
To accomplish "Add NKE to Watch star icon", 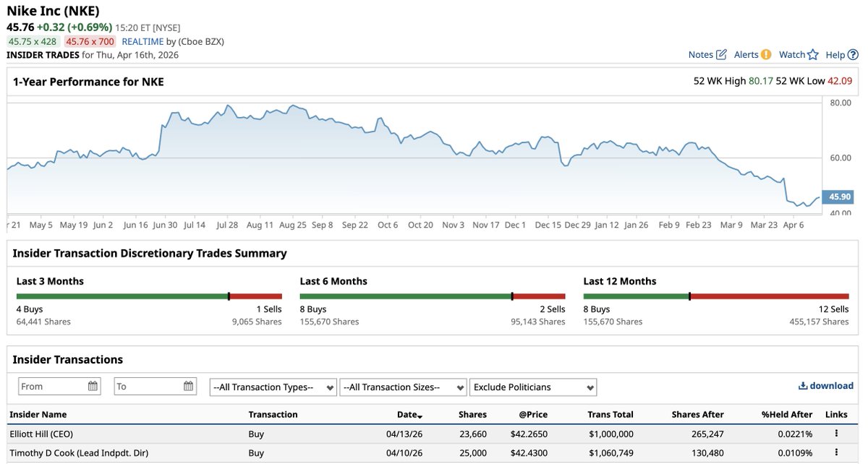I will click(813, 55).
